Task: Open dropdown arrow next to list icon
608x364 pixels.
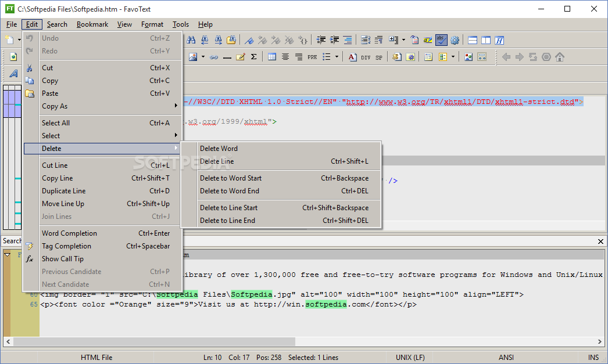Action: click(337, 57)
